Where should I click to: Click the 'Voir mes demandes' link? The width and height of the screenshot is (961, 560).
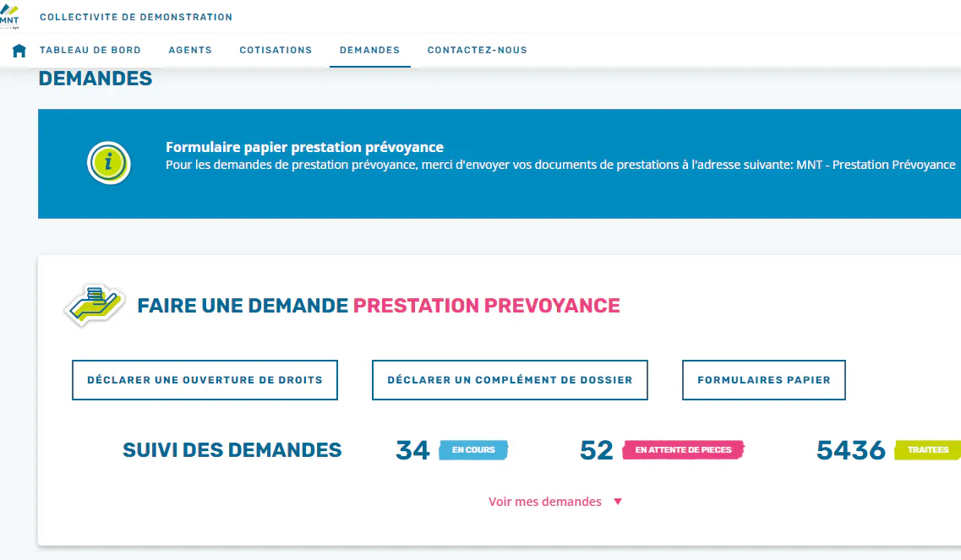click(x=544, y=501)
